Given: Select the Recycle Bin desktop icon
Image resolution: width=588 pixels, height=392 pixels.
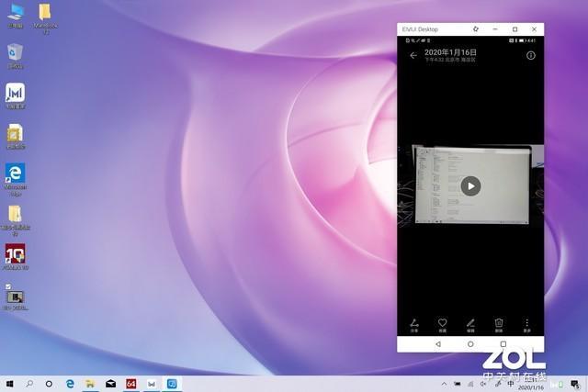Looking at the screenshot, I should [x=15, y=53].
